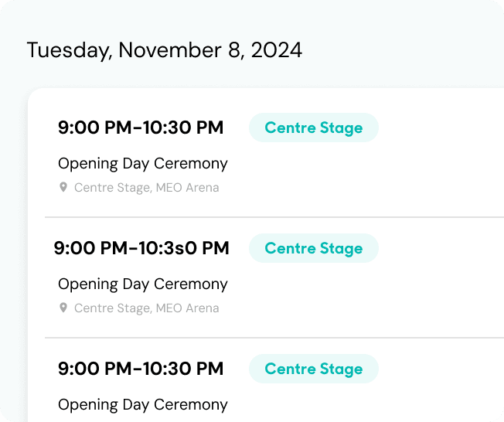504x422 pixels.
Task: Click Centre Stage, MEO Arena under the 10:3s0 session
Action: pyautogui.click(x=147, y=308)
